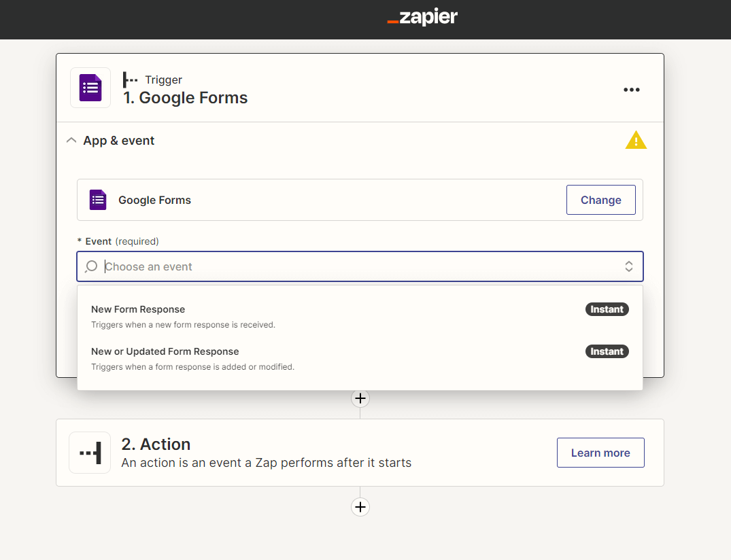Click the small Google Forms app icon
Viewport: 731px width, 560px height.
(98, 200)
